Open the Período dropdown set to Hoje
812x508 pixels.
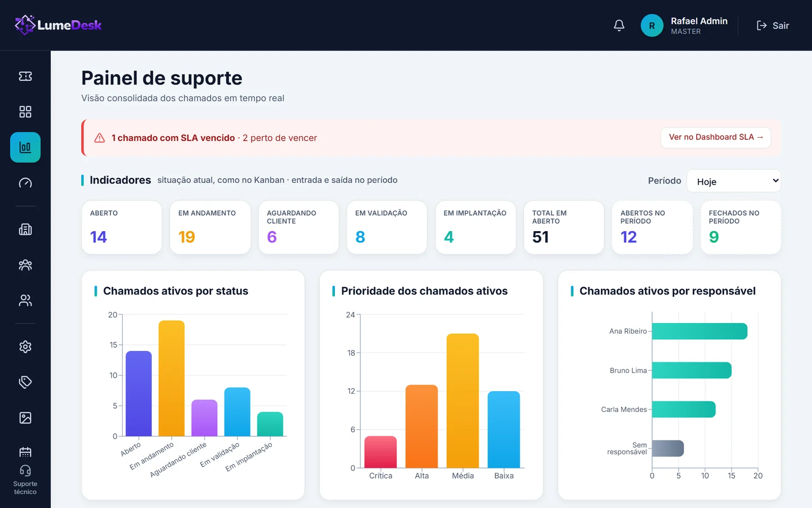pyautogui.click(x=734, y=181)
